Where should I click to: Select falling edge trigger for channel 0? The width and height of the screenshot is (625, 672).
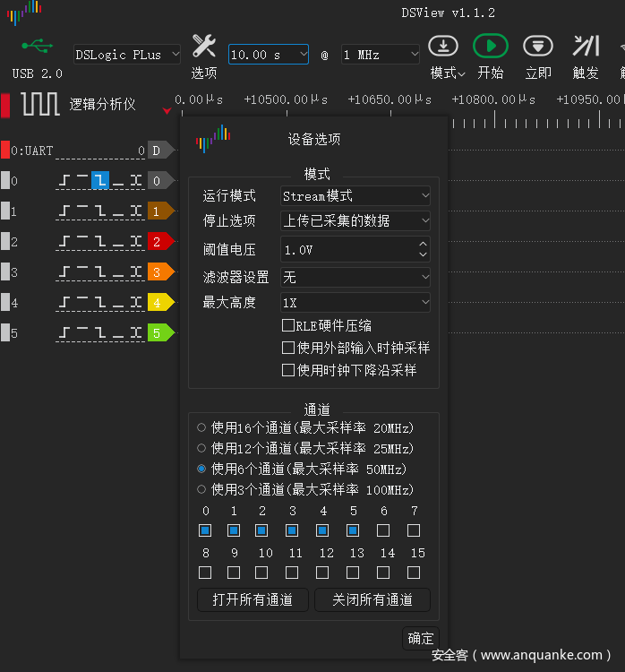click(x=99, y=181)
